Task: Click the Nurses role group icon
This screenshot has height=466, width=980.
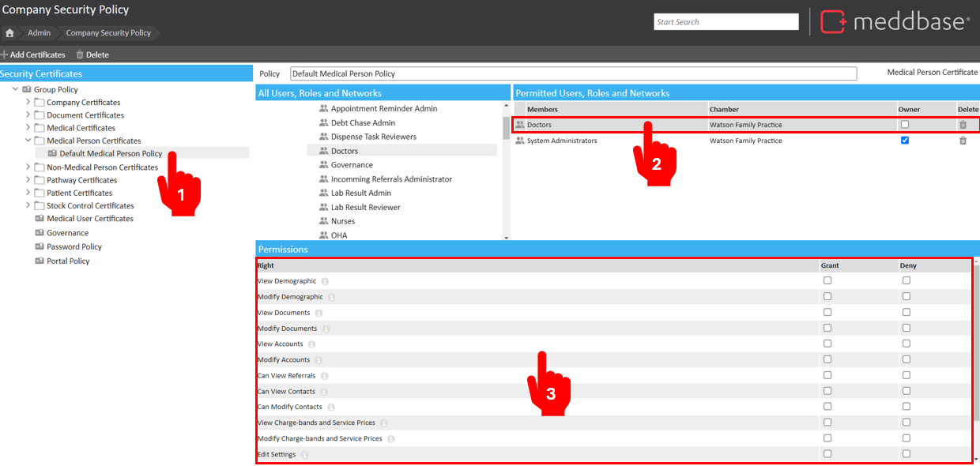Action: pyautogui.click(x=323, y=221)
